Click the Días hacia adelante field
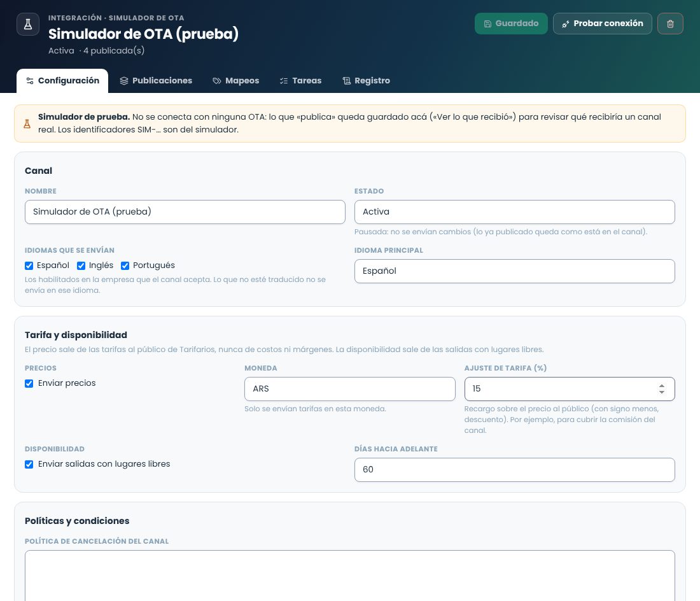 (514, 470)
